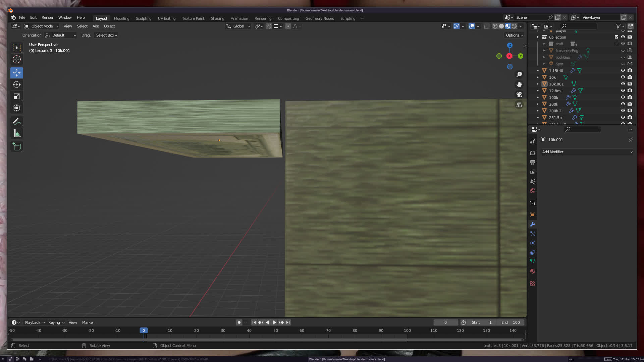Toggle camera view in viewport
The image size is (644, 362).
pyautogui.click(x=519, y=95)
